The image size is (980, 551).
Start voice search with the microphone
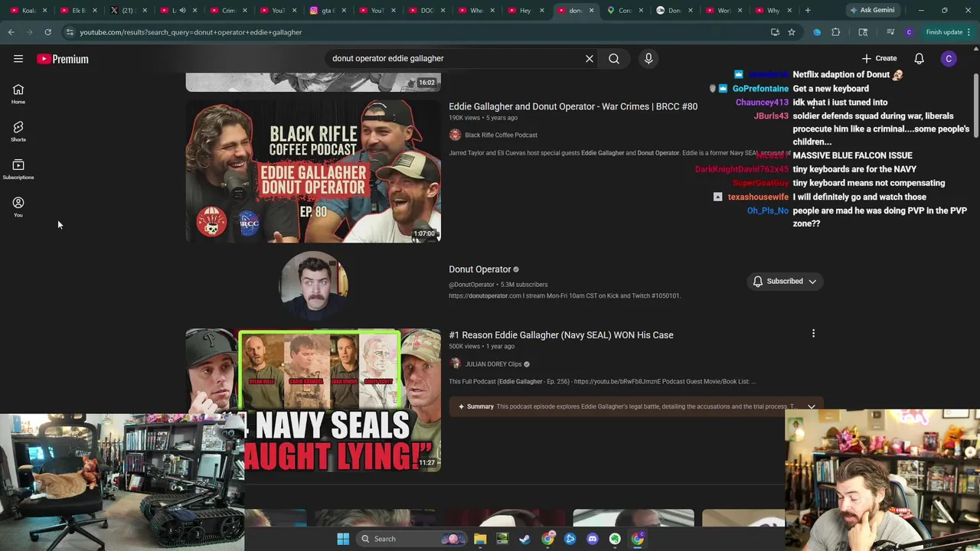648,58
